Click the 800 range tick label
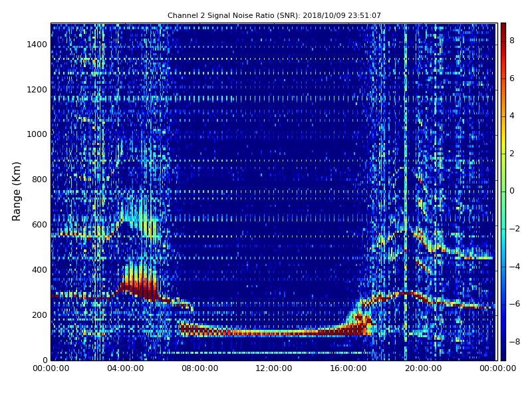 point(39,180)
